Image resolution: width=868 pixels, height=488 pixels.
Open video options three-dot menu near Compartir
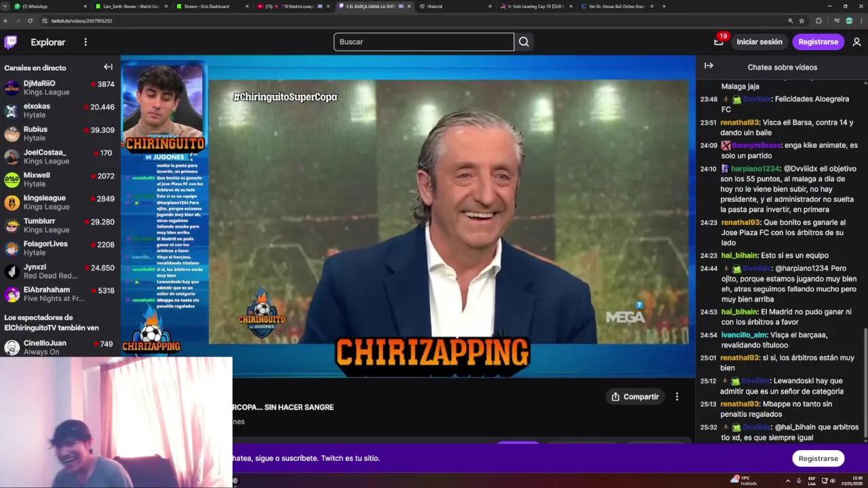click(x=677, y=396)
